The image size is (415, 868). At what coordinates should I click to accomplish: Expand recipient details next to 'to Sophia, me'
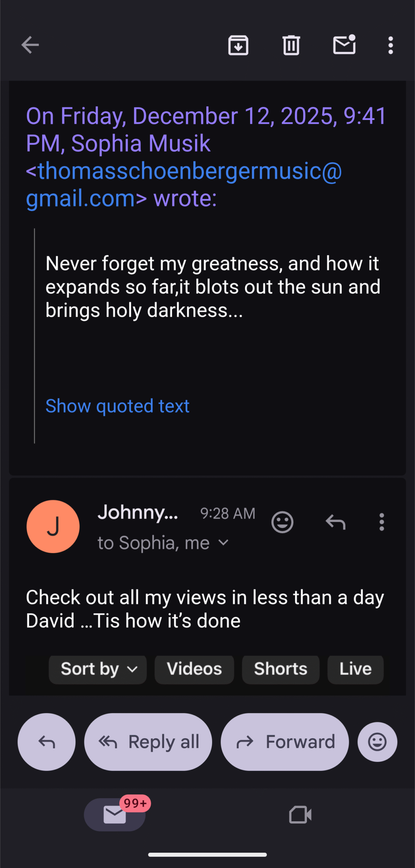[x=224, y=543]
